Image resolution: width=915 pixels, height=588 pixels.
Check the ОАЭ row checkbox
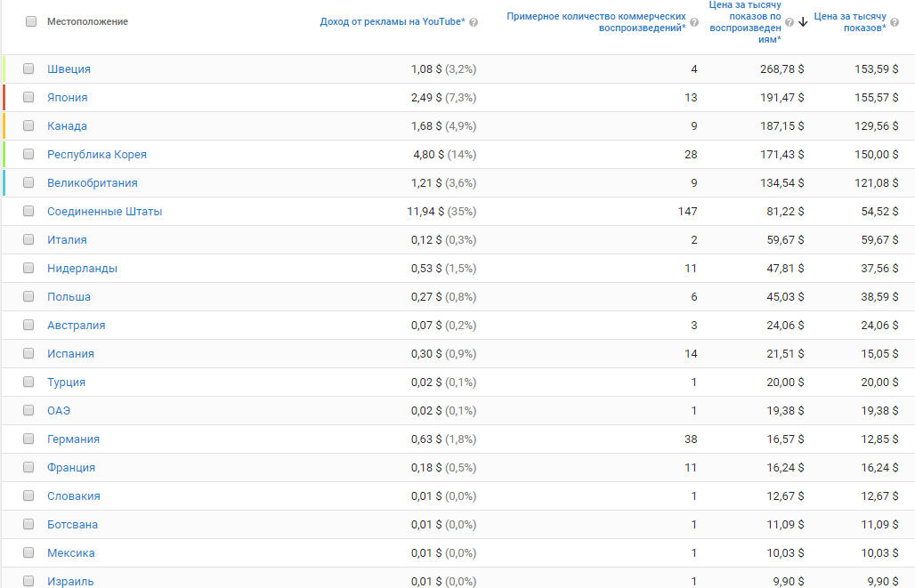(x=28, y=410)
